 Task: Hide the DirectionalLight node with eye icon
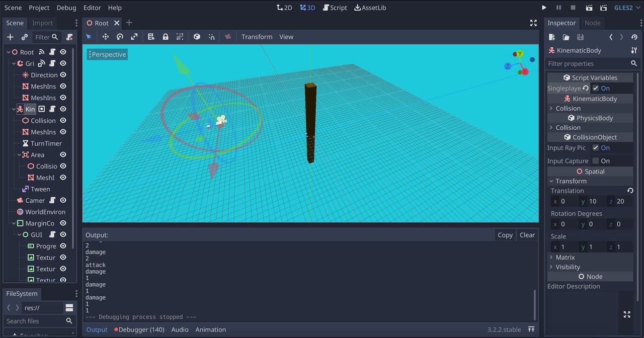63,75
